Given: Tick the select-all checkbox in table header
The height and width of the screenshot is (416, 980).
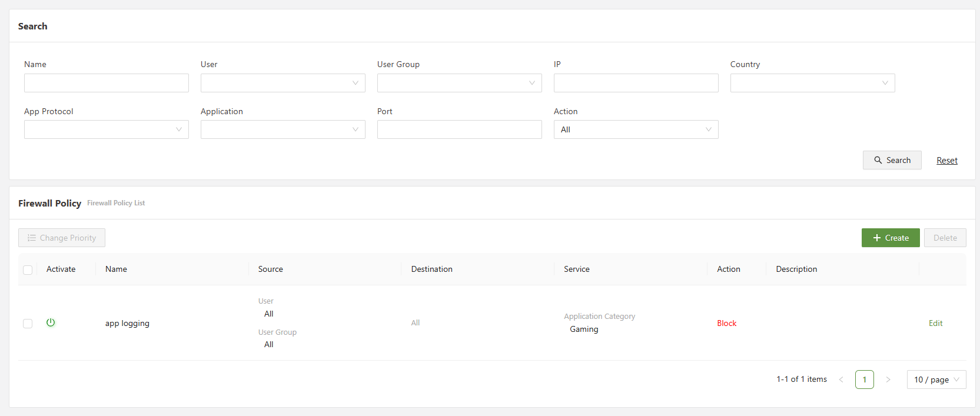Looking at the screenshot, I should point(28,269).
